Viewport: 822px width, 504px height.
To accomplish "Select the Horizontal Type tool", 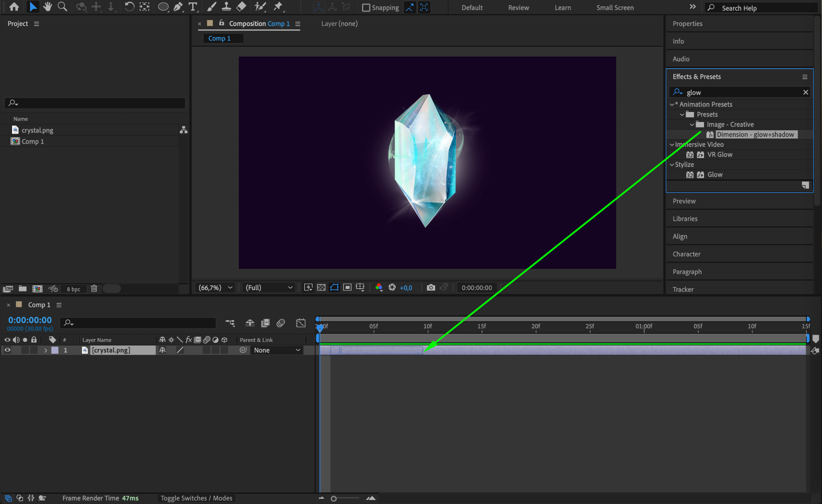I will pyautogui.click(x=193, y=7).
